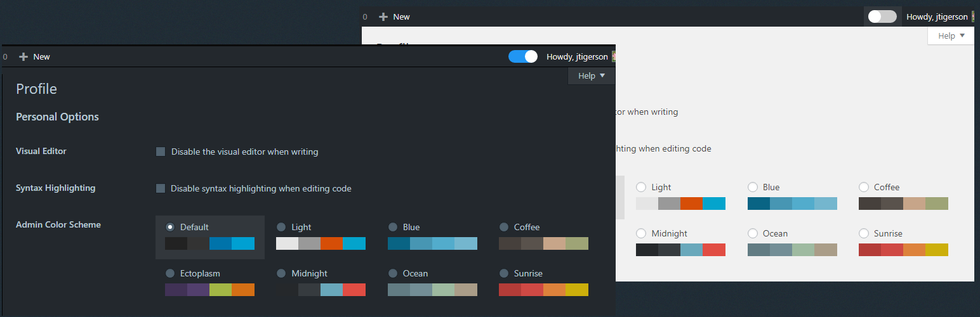The width and height of the screenshot is (980, 317).
Task: Click user avatar in dark-themed admin bar
Action: coord(613,57)
